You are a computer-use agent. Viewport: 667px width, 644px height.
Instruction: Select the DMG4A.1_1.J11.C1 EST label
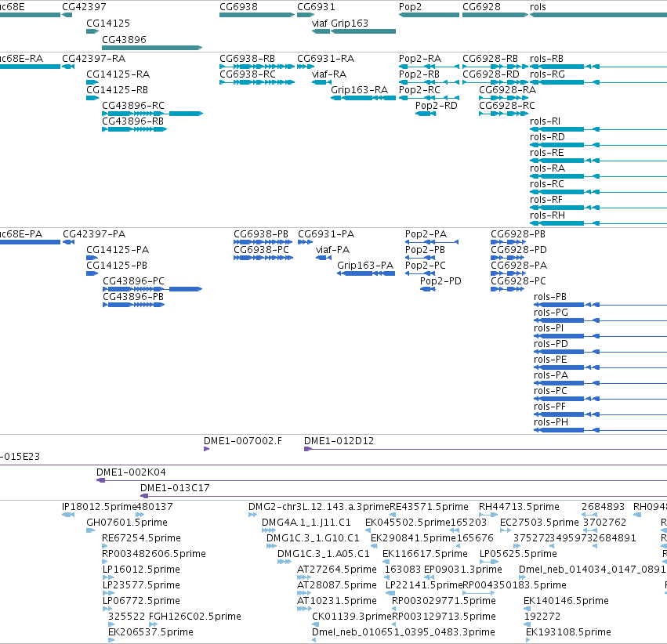click(306, 523)
